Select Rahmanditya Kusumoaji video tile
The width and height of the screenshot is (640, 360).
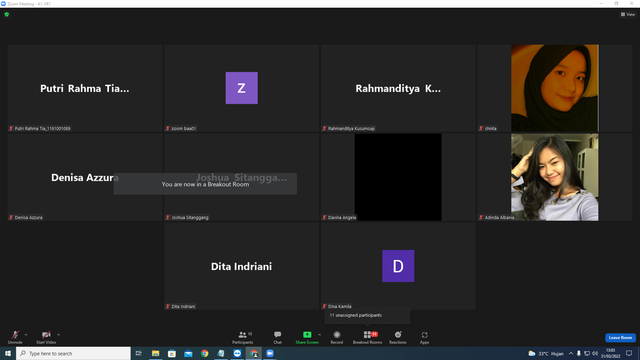tap(398, 88)
